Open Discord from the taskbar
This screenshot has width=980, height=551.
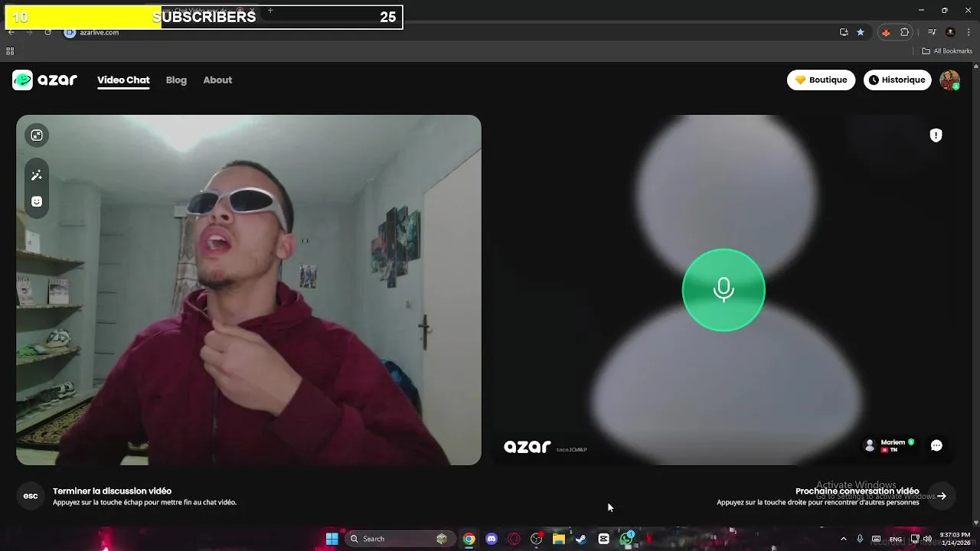(492, 539)
